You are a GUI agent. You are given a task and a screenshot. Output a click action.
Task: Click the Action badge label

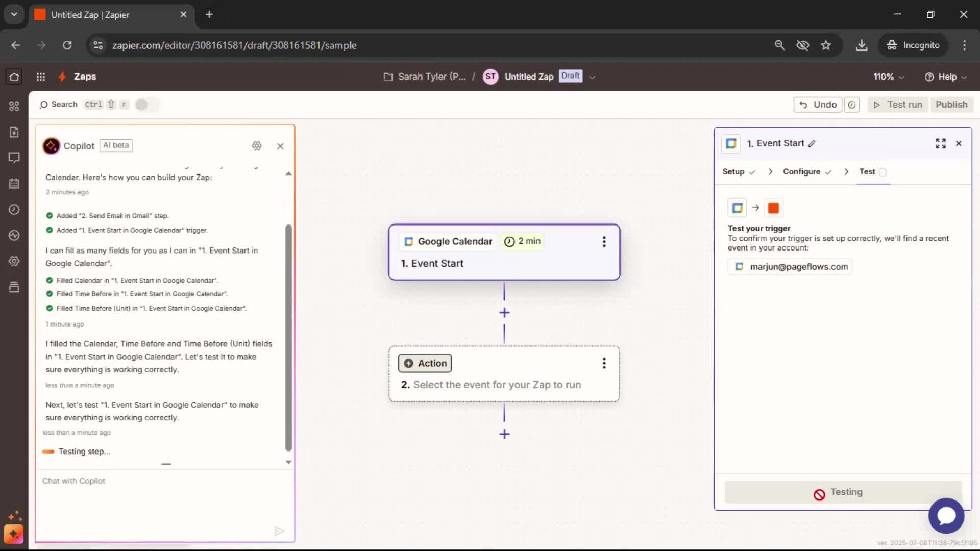click(x=425, y=363)
